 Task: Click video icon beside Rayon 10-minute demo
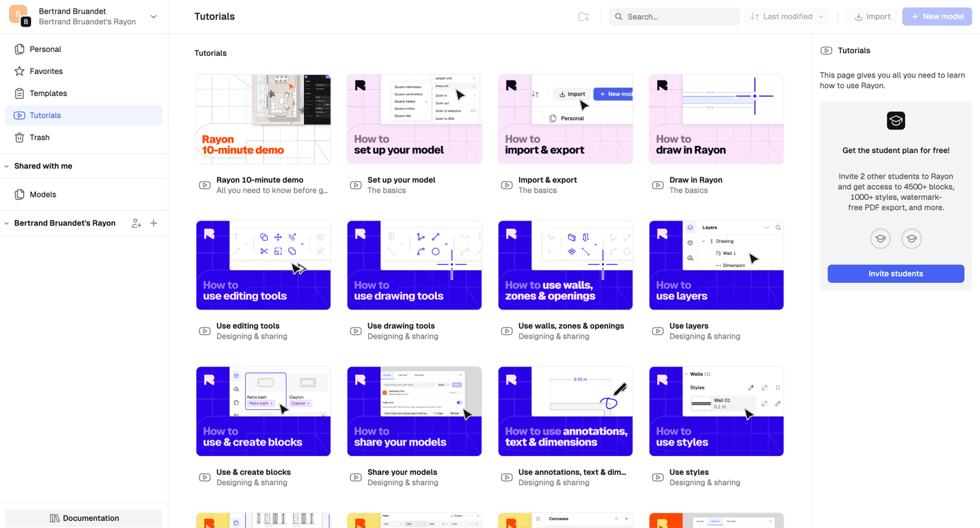[205, 185]
